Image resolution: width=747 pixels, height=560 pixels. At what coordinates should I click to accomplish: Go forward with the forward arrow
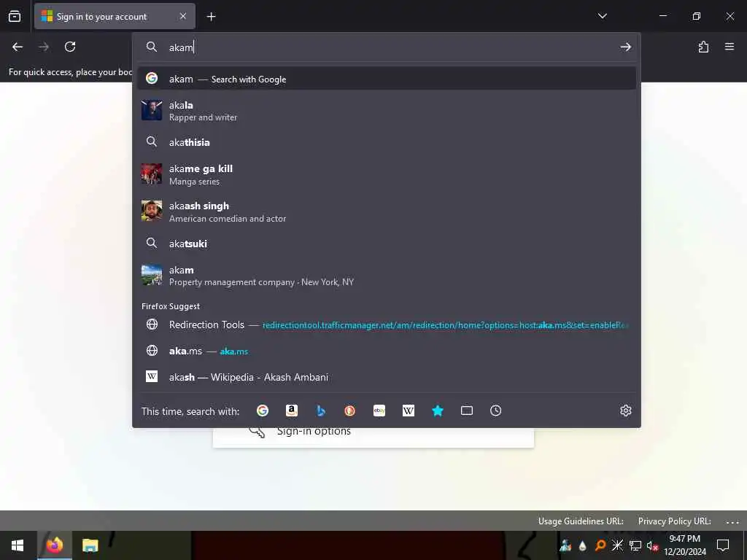(44, 47)
